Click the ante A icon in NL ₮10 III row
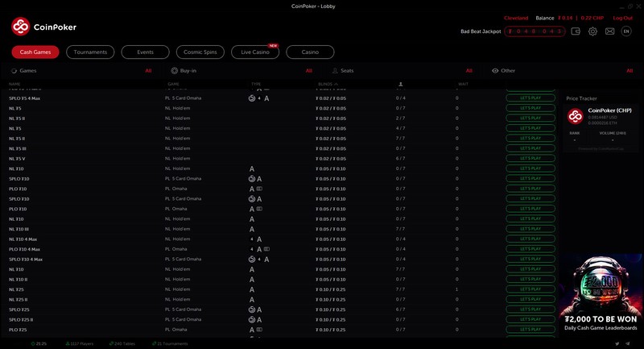 point(252,230)
